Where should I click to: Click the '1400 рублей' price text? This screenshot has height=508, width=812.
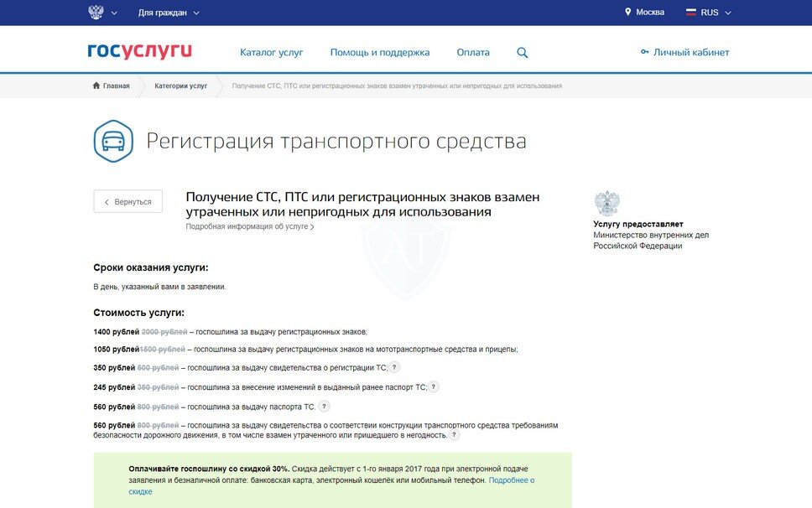(117, 332)
